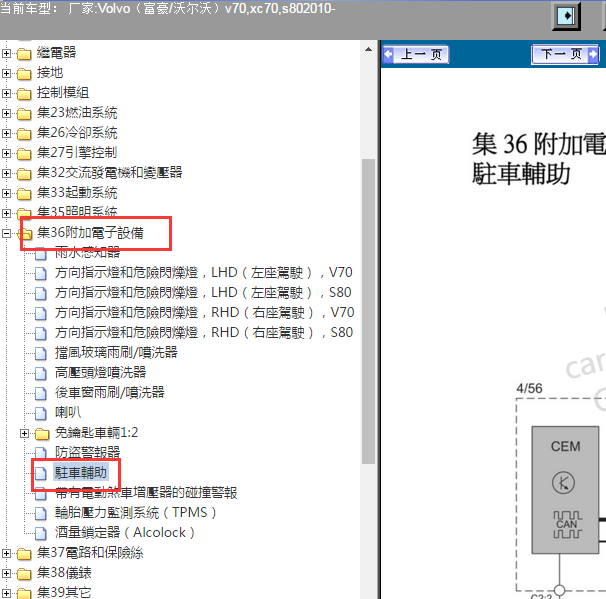Expand the 集26冷卻系統 folder
This screenshot has width=606, height=599.
(x=6, y=133)
